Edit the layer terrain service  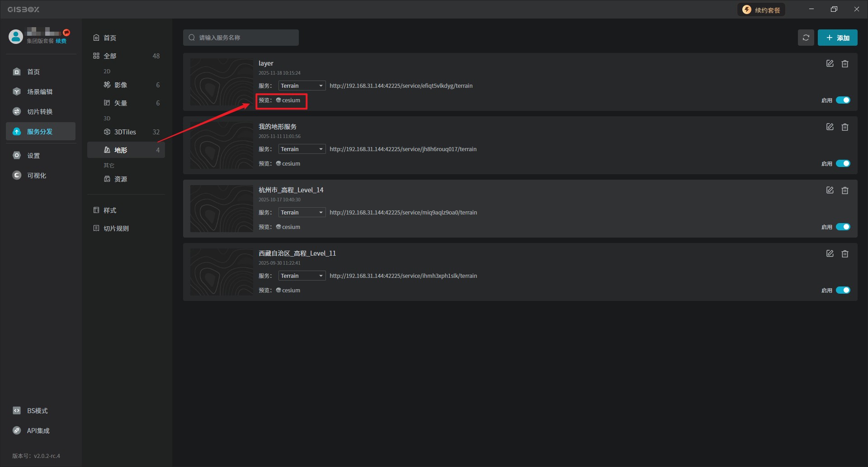coord(830,64)
